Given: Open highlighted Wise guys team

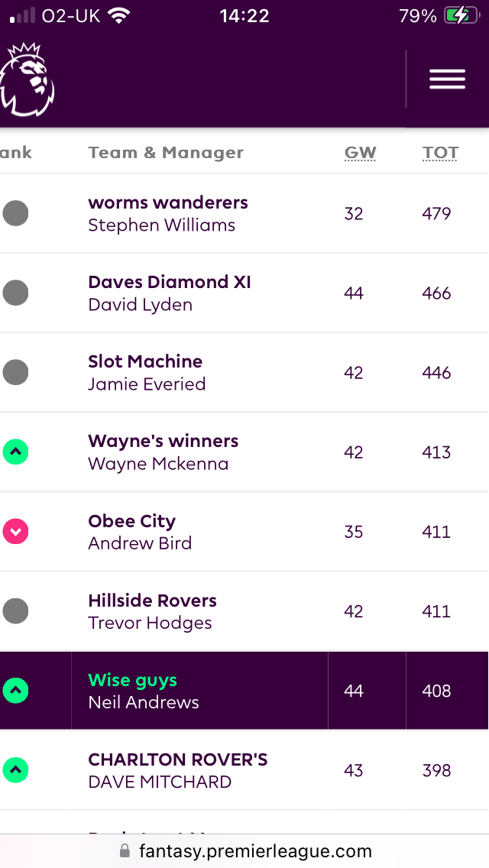Looking at the screenshot, I should click(132, 680).
